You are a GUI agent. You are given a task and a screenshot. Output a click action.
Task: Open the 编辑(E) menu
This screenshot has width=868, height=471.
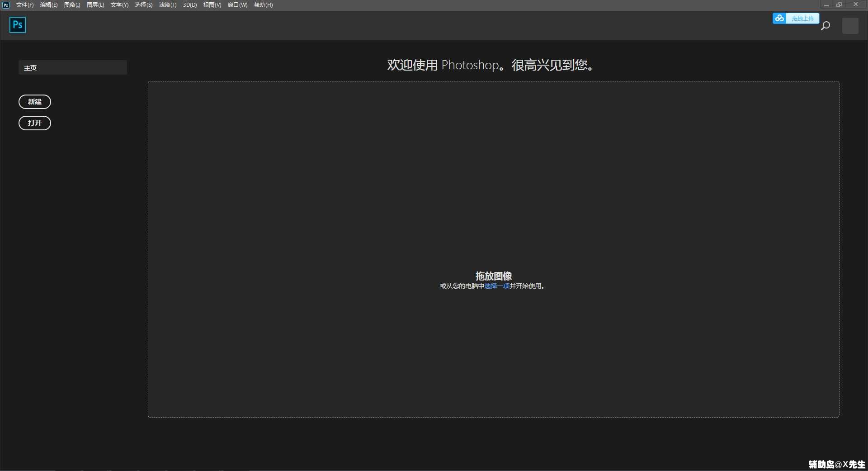(x=49, y=5)
